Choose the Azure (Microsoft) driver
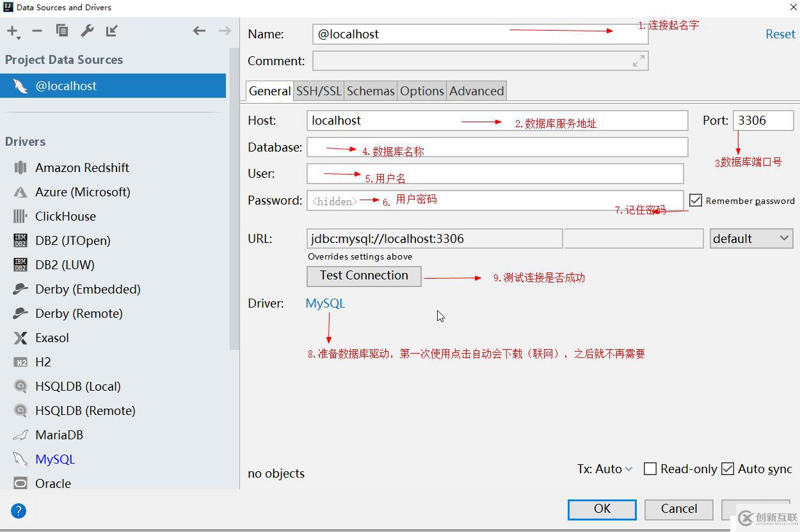The width and height of the screenshot is (800, 532). click(83, 192)
